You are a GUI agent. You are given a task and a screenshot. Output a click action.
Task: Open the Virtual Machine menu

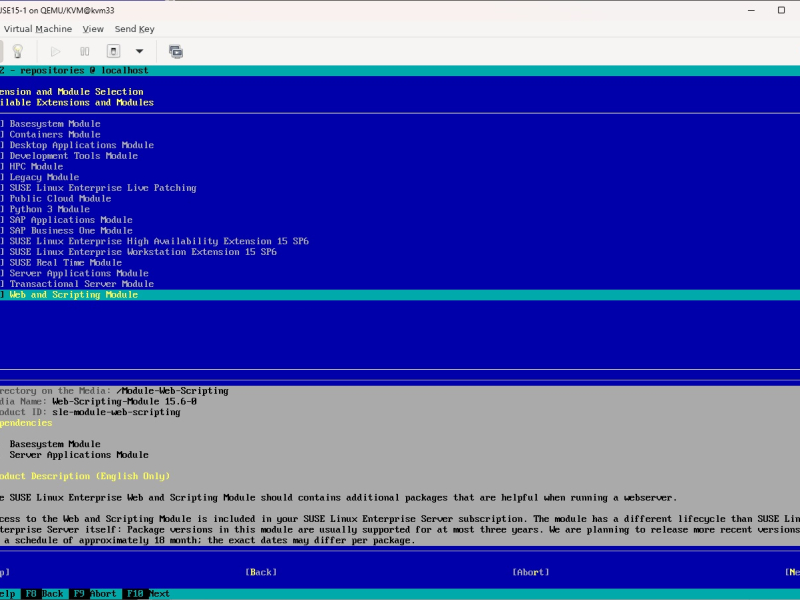click(x=38, y=29)
